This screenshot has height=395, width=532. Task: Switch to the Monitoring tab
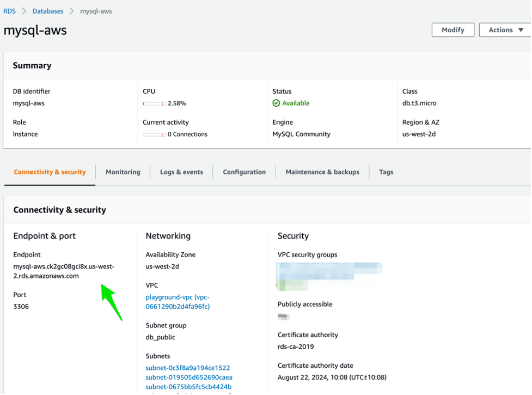pyautogui.click(x=123, y=172)
